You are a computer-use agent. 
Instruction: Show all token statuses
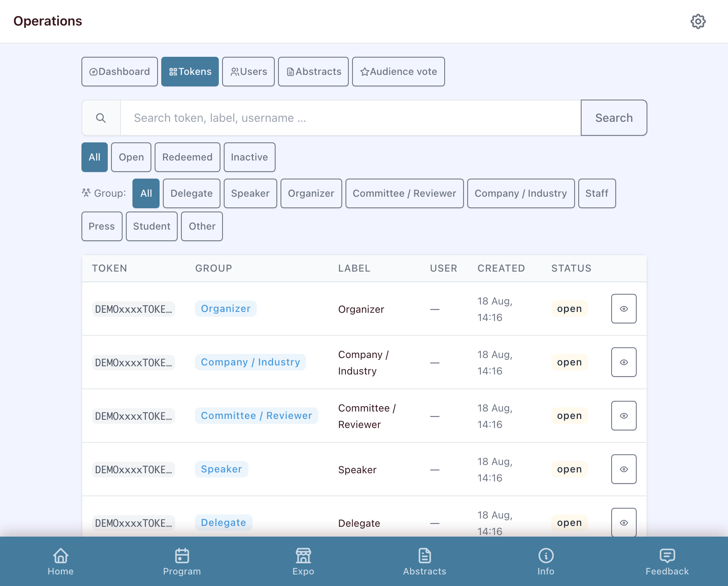(x=95, y=157)
